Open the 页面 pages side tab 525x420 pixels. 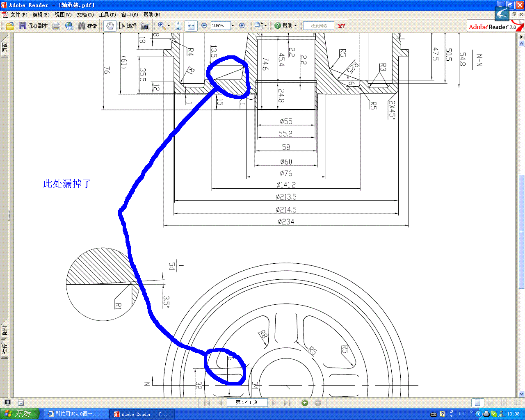point(5,47)
